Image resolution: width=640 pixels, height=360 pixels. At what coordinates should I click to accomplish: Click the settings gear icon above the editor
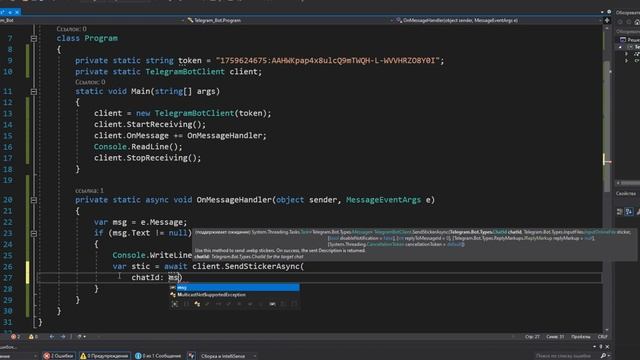[x=609, y=12]
